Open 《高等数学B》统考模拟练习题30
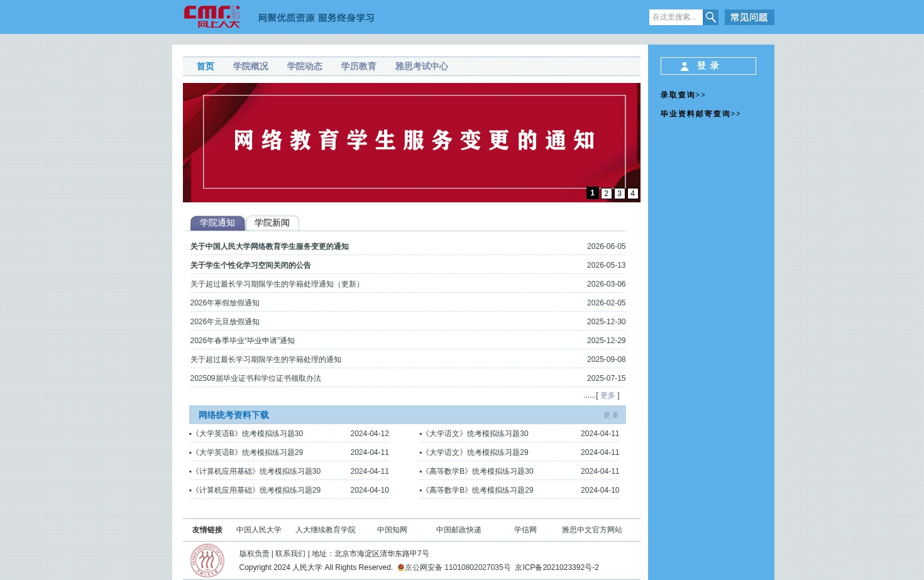The image size is (924, 580). (x=478, y=471)
